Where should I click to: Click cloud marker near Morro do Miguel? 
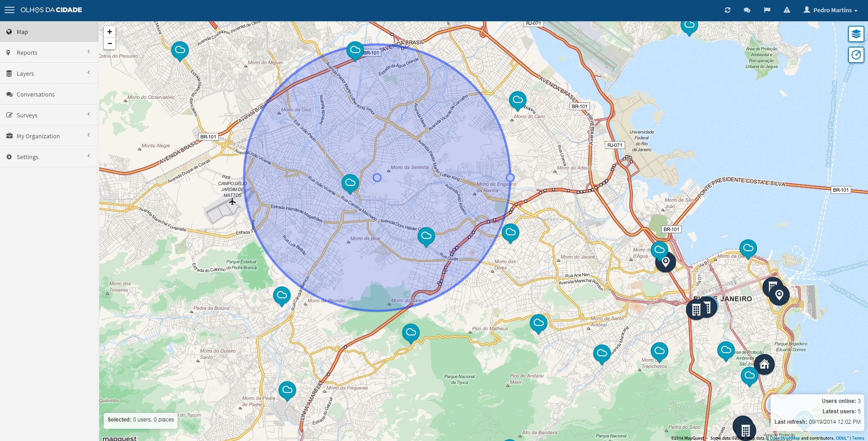tap(180, 51)
